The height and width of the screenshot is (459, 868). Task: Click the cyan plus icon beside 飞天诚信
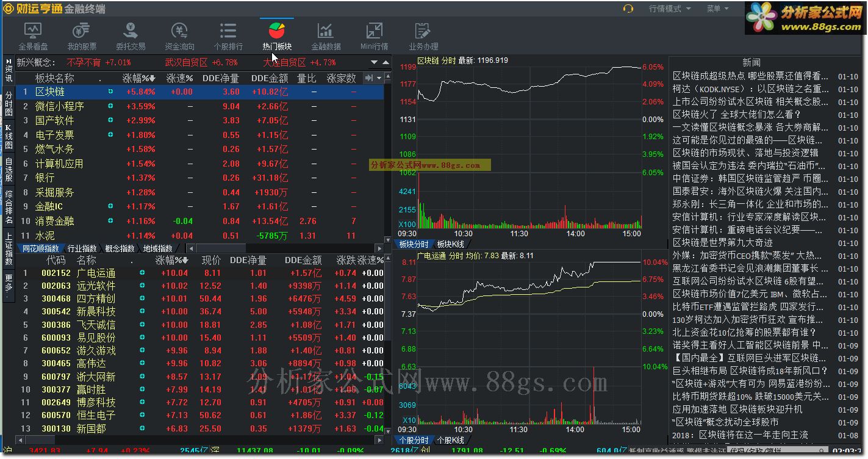coord(142,325)
